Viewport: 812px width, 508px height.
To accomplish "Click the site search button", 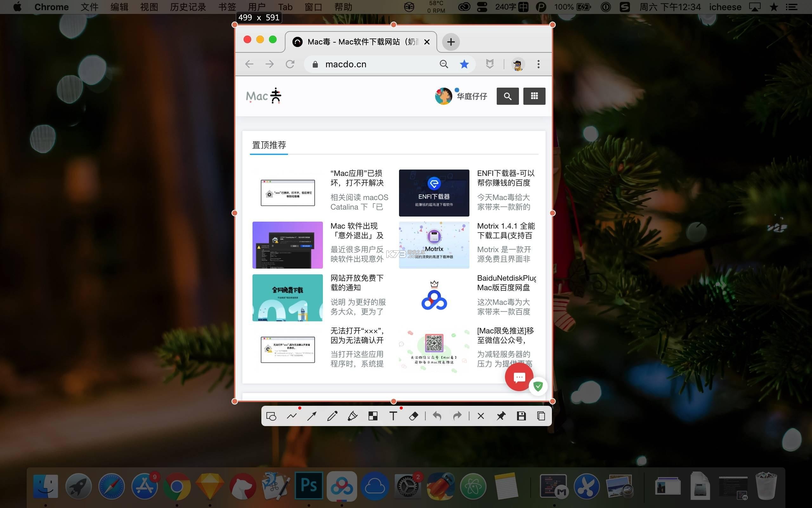I will point(507,96).
